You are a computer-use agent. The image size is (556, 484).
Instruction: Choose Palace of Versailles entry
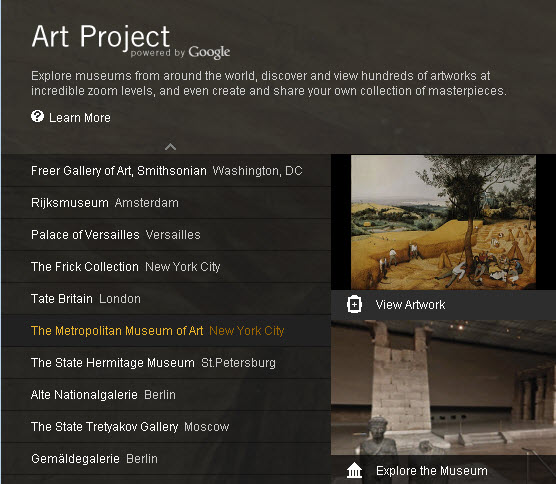pos(166,235)
